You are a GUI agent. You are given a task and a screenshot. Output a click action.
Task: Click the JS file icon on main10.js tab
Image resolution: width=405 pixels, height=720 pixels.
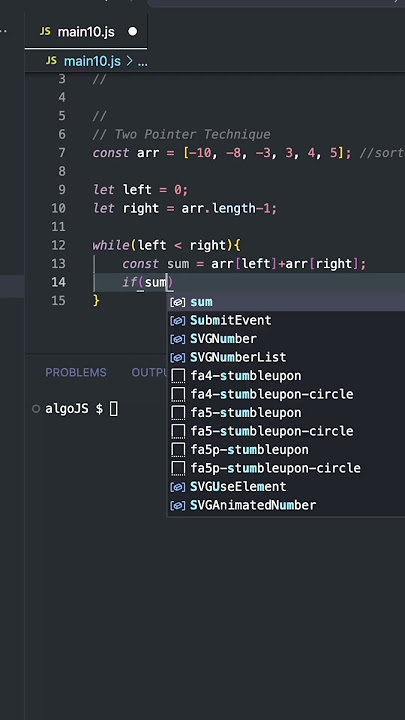tap(45, 32)
